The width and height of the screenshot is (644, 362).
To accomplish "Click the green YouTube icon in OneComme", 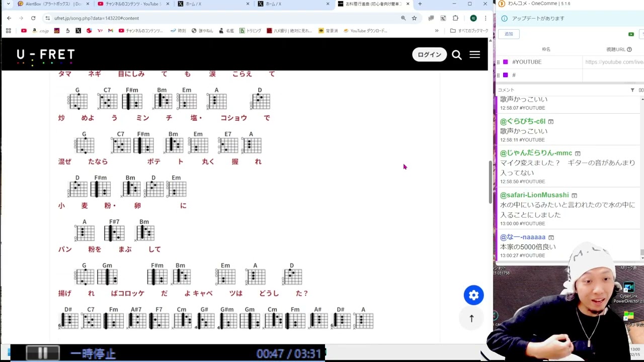I will pos(631,34).
